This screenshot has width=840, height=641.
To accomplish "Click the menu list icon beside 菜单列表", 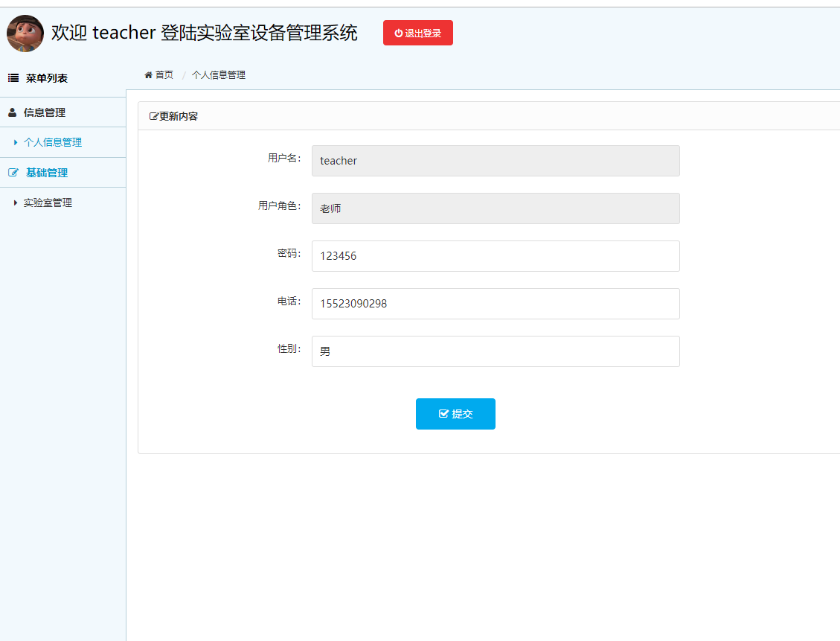I will (12, 77).
